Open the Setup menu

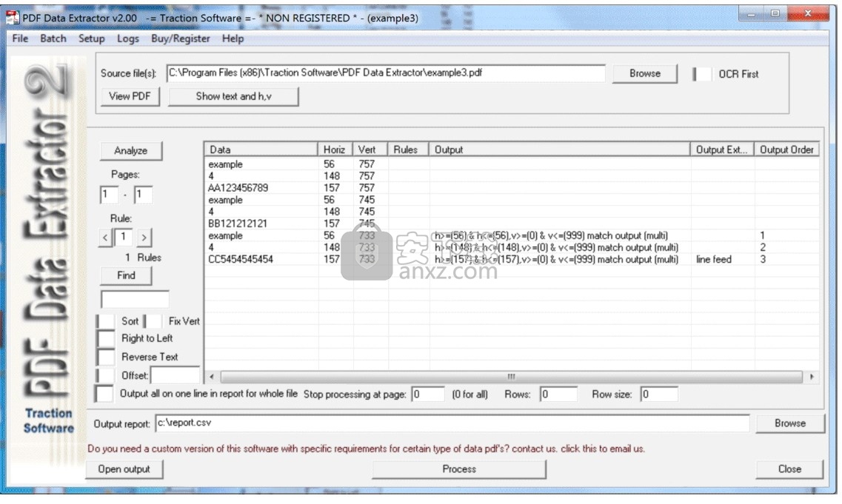[x=91, y=38]
